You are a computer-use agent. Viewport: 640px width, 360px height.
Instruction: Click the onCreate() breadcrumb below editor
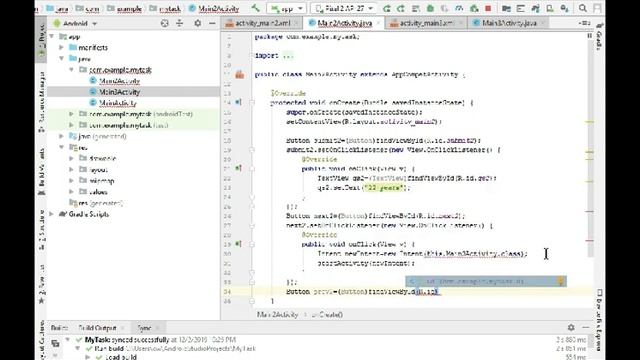[x=327, y=315]
